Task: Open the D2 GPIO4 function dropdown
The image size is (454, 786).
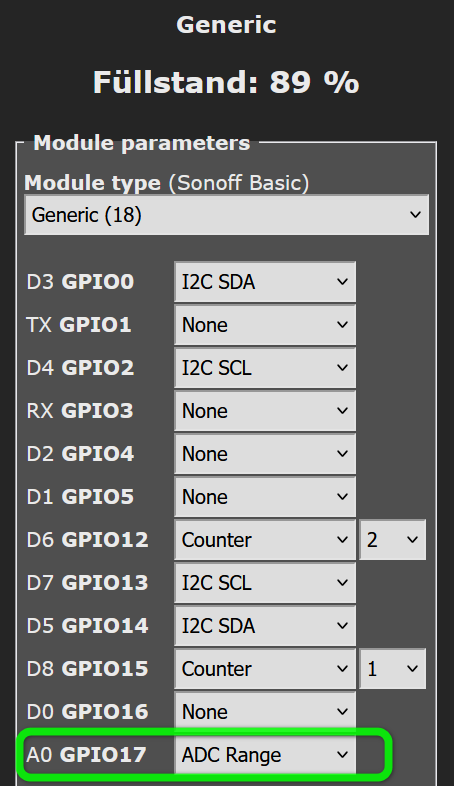Action: [265, 454]
